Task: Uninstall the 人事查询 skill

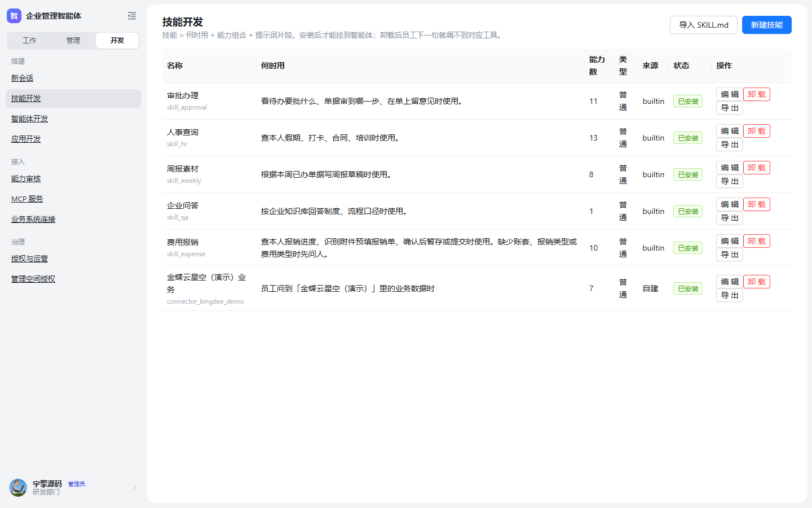Action: (757, 131)
